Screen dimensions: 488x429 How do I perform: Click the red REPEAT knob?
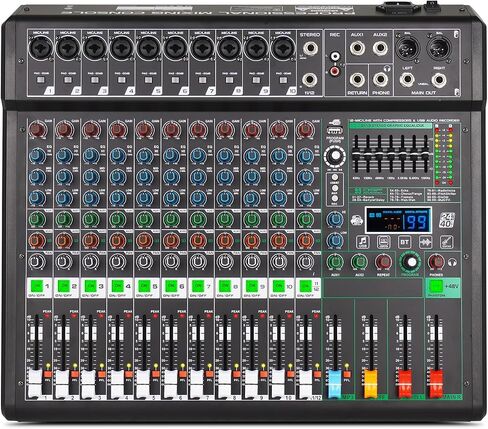click(x=383, y=262)
